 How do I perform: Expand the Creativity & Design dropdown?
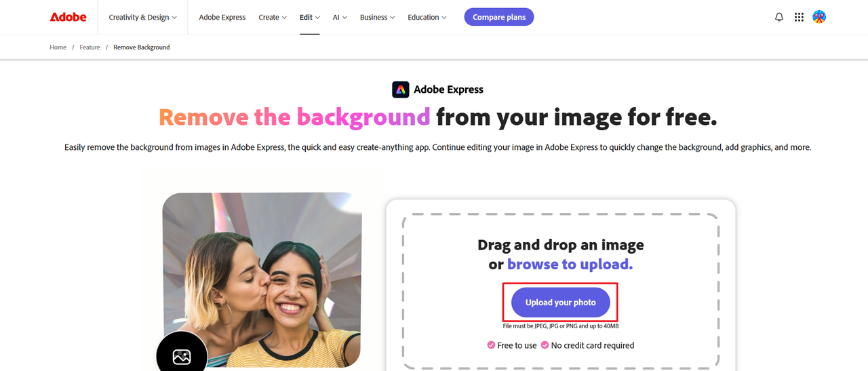142,17
